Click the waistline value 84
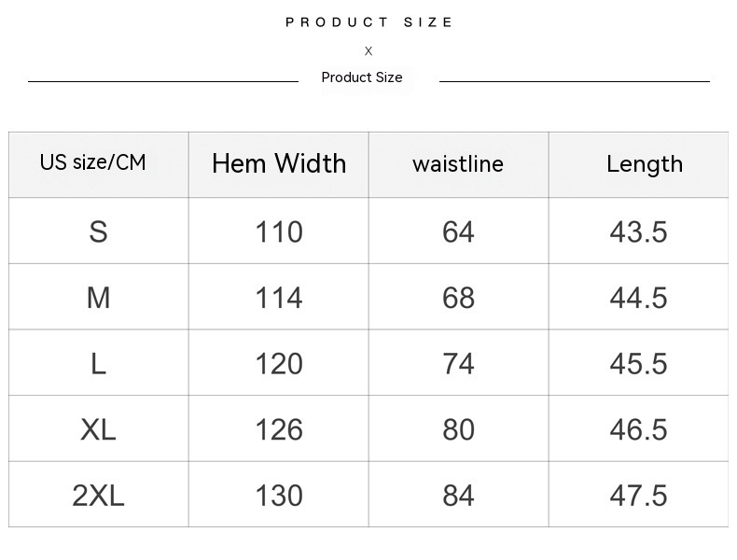The height and width of the screenshot is (560, 737). (x=458, y=496)
